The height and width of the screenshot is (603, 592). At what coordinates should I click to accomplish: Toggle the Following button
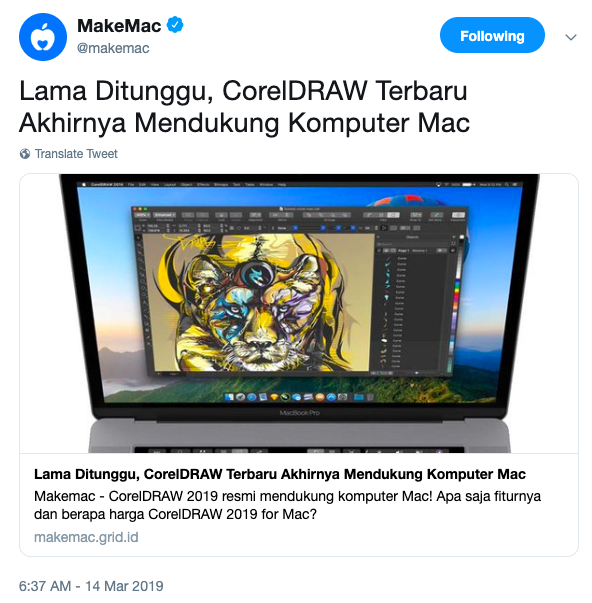point(492,35)
